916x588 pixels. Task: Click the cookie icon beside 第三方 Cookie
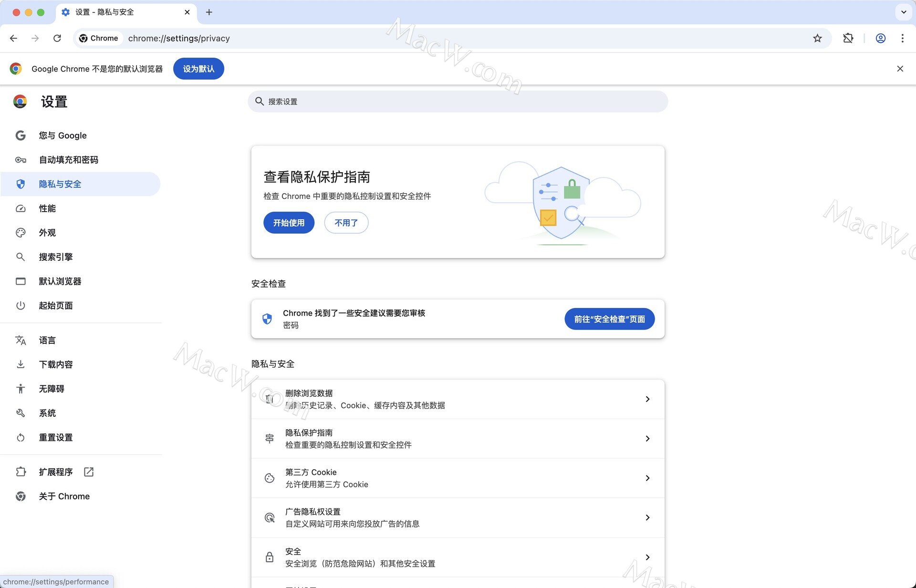click(270, 478)
